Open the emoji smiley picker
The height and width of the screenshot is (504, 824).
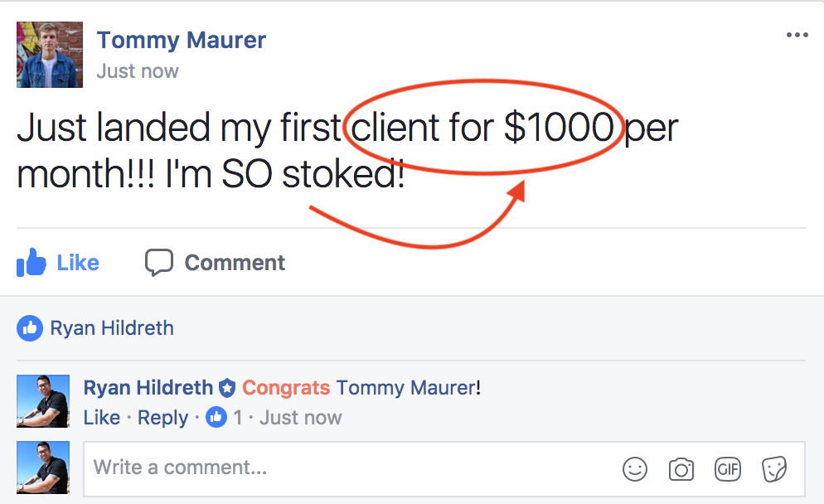(635, 469)
